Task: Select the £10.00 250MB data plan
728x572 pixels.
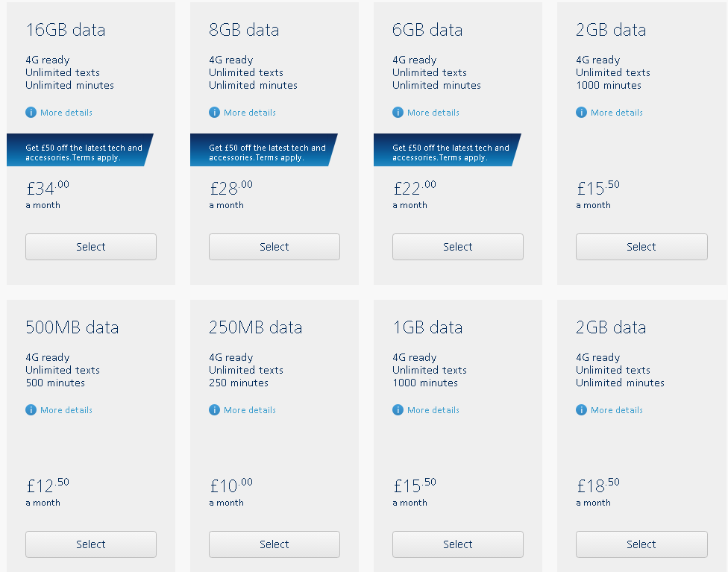Action: pyautogui.click(x=274, y=544)
